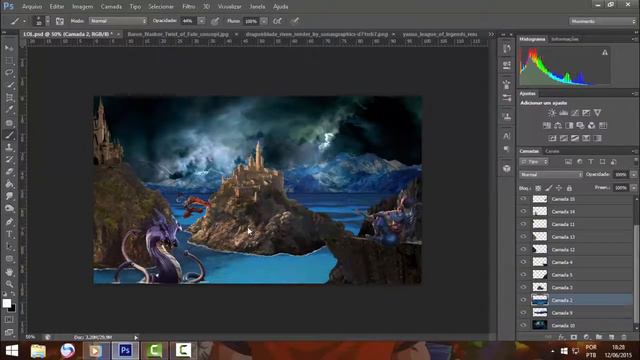Open the brush Modo dropdown

tap(118, 21)
